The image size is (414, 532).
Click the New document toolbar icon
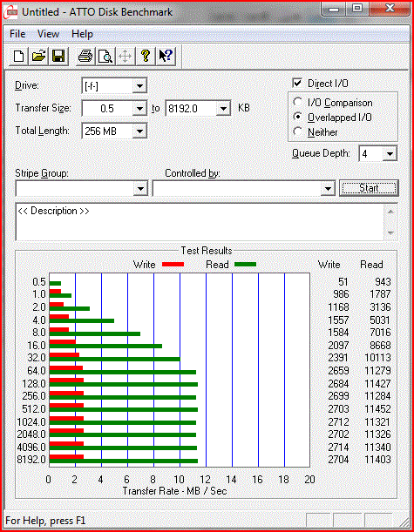pyautogui.click(x=18, y=56)
